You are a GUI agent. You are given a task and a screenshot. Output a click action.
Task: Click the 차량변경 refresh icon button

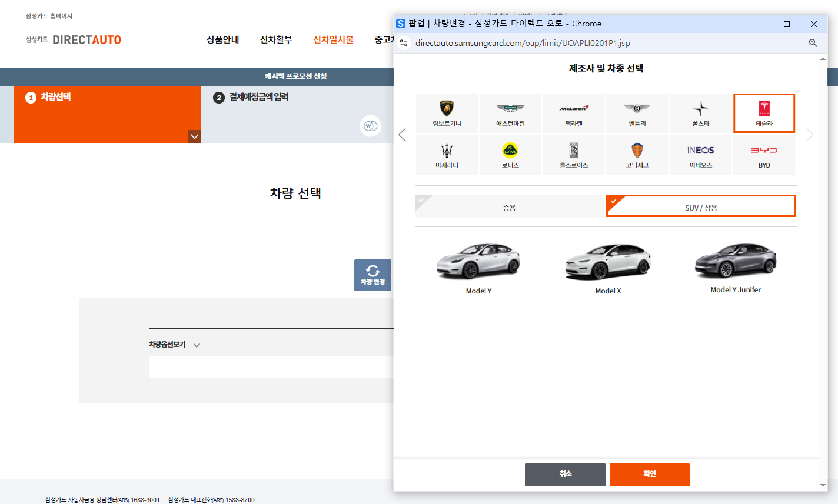pos(373,275)
